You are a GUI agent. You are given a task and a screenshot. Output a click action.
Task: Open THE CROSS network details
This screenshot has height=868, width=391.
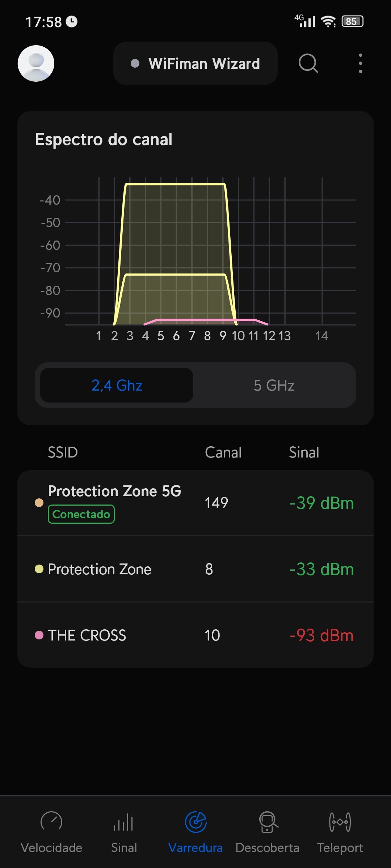(x=195, y=635)
